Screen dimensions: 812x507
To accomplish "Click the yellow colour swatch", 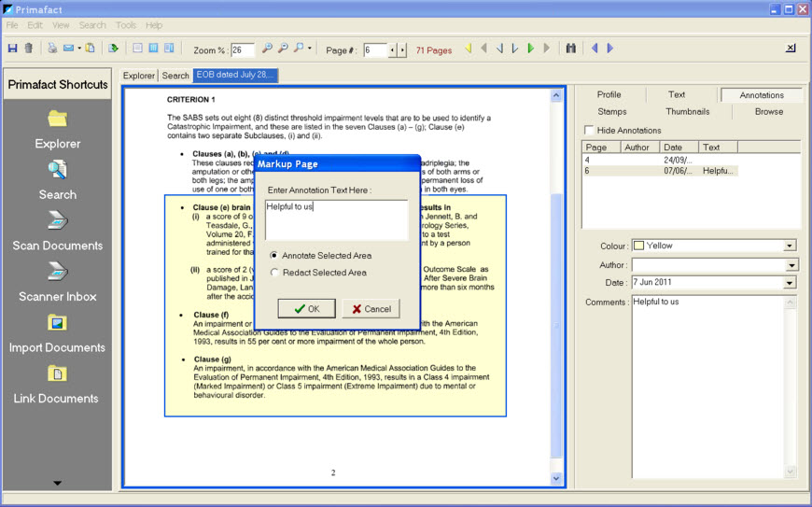I will (x=639, y=246).
